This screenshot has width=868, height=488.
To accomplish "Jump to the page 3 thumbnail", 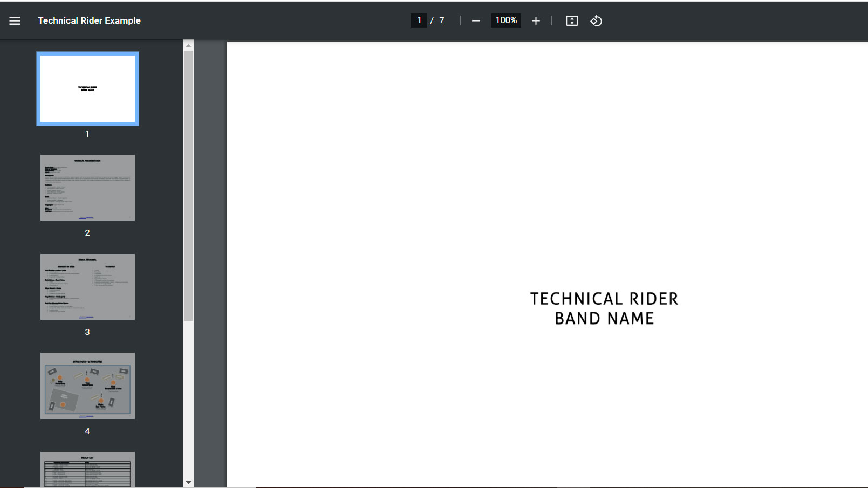I will [87, 287].
